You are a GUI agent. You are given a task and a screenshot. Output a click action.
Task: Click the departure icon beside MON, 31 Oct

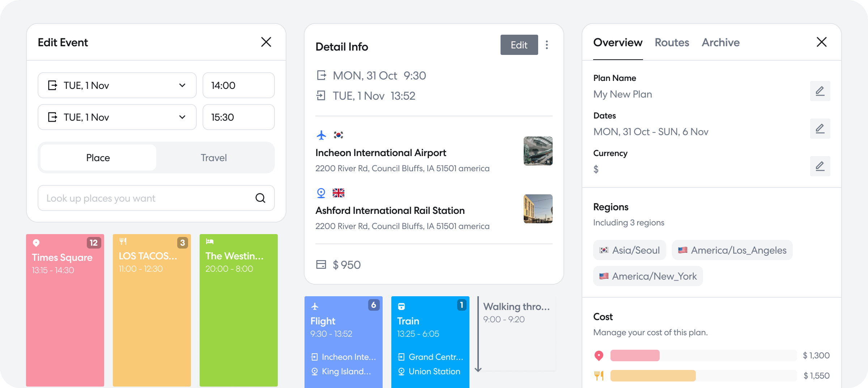321,76
